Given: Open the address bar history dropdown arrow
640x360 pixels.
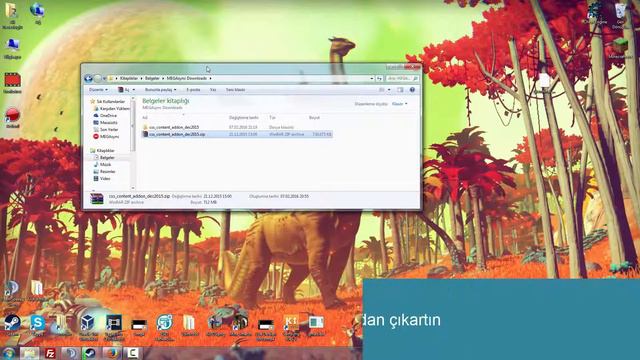Looking at the screenshot, I should (371, 78).
